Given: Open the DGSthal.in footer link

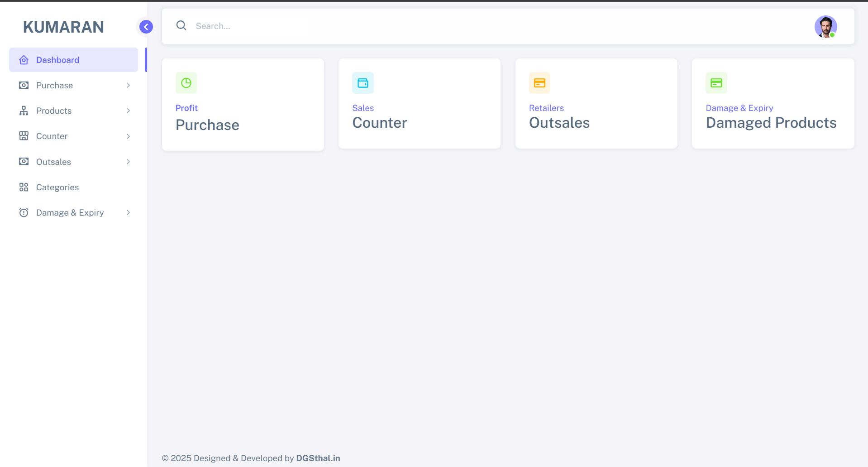Looking at the screenshot, I should [x=318, y=458].
